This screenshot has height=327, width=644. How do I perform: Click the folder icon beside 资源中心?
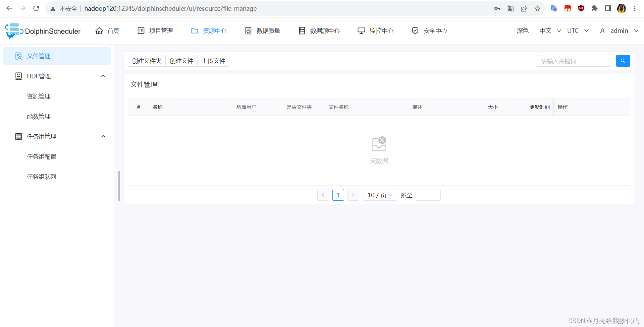tap(195, 31)
